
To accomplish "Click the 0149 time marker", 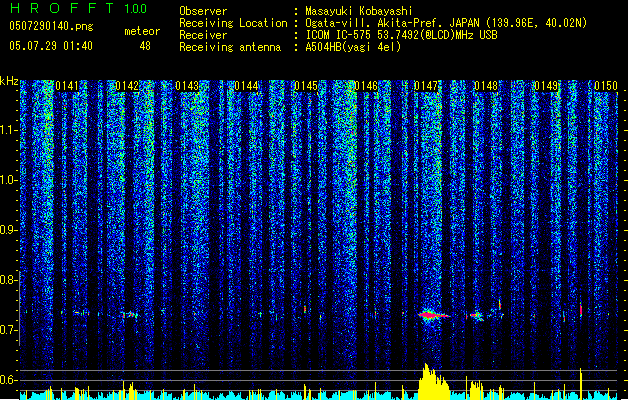I will [x=546, y=86].
